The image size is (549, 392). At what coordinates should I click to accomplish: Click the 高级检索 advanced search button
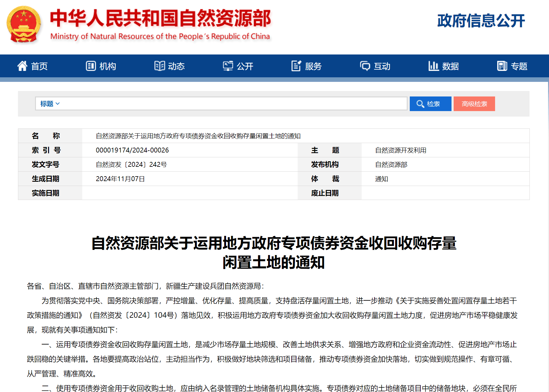coord(474,104)
